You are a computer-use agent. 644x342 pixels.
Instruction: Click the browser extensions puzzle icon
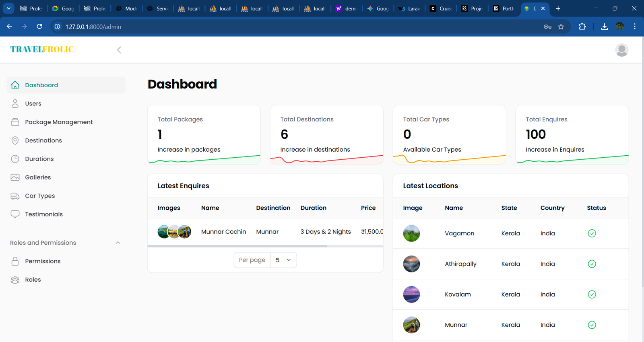(x=582, y=27)
